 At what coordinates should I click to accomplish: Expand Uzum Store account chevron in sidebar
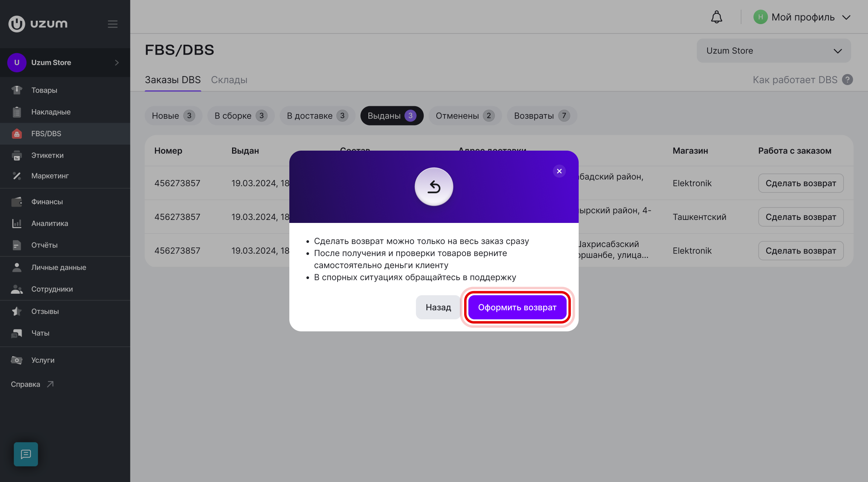[x=117, y=63]
